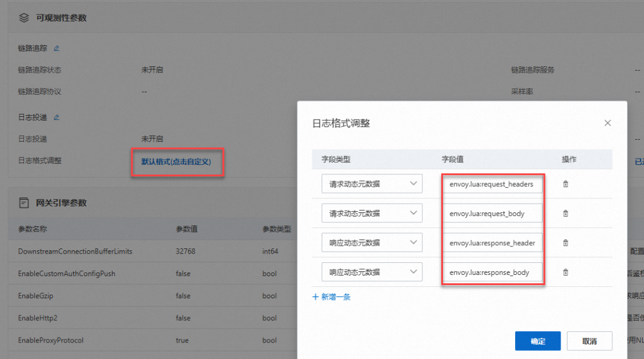Delete the envoy.lua:request_body row
The image size is (644, 359).
coord(566,214)
